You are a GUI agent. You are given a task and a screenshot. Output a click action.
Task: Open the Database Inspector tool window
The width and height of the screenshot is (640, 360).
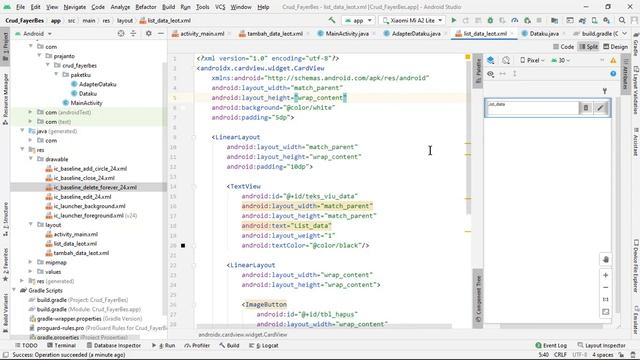pos(113,345)
